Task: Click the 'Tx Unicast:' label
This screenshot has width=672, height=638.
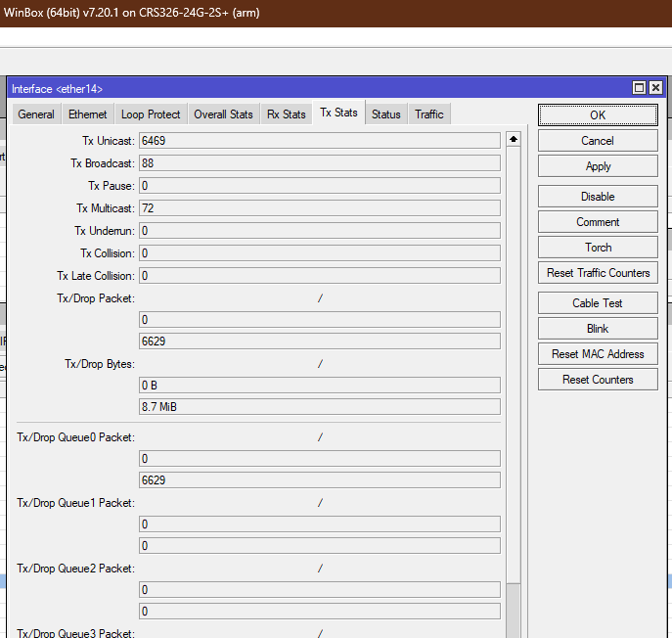Action: (x=109, y=141)
